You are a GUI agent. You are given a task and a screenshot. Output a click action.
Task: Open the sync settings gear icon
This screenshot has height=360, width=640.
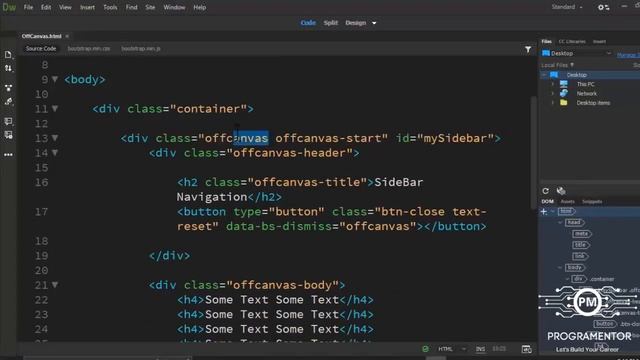pos(603,7)
